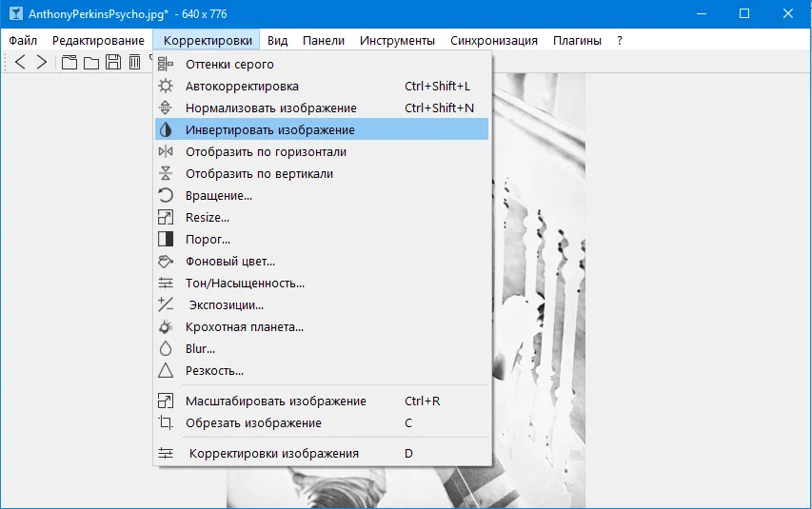
Task: Open the Blur... dialog
Action: [x=322, y=348]
